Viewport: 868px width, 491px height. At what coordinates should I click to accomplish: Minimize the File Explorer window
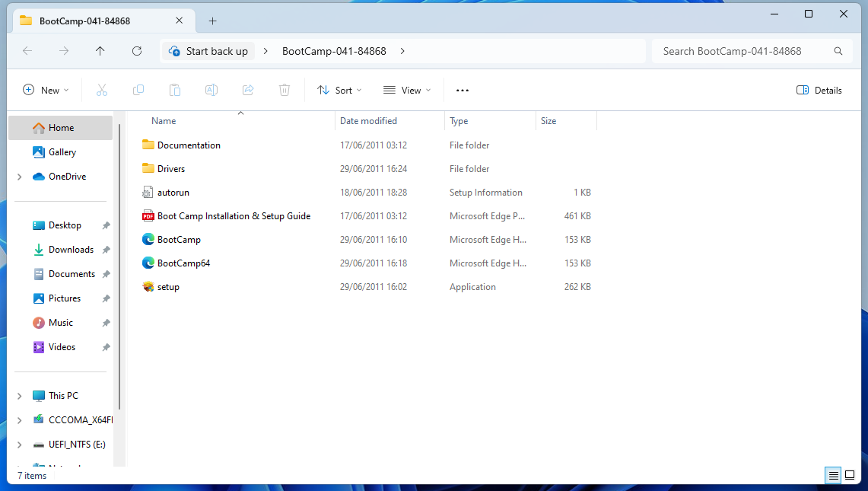coord(774,14)
